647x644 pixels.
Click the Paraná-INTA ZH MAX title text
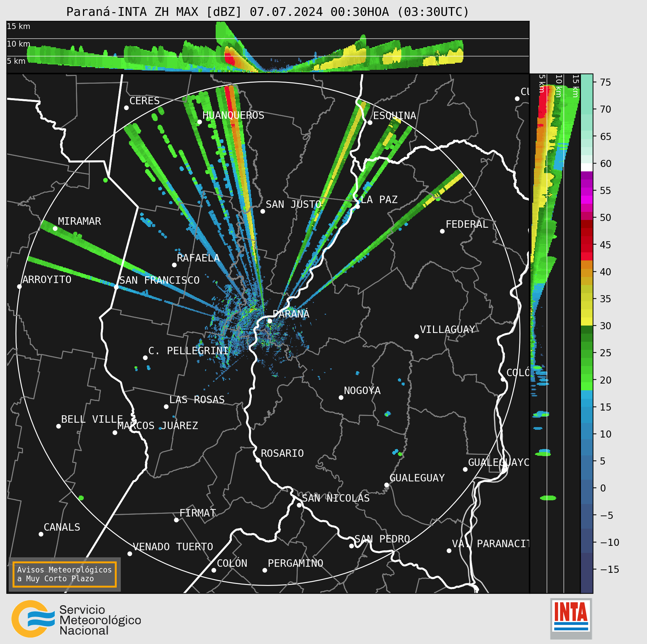click(x=268, y=12)
